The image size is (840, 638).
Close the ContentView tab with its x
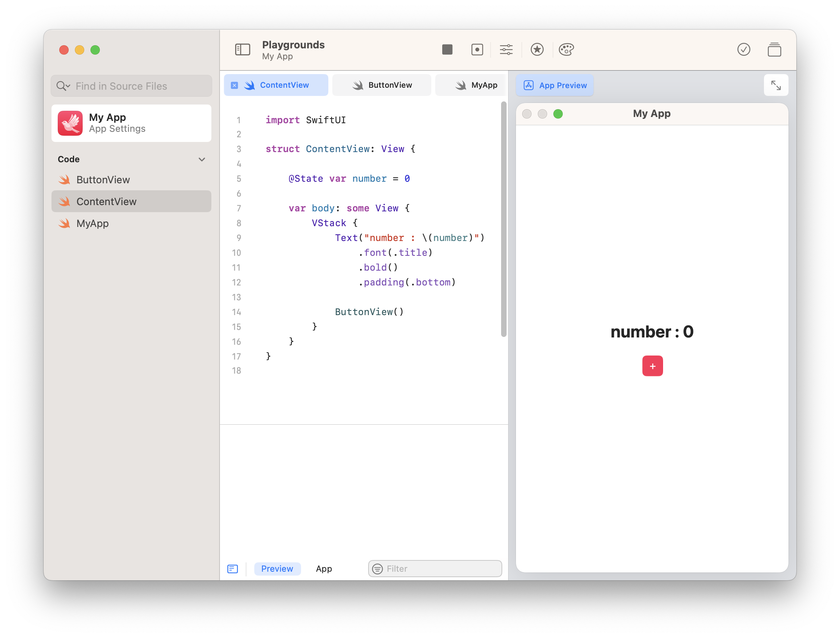pos(234,85)
